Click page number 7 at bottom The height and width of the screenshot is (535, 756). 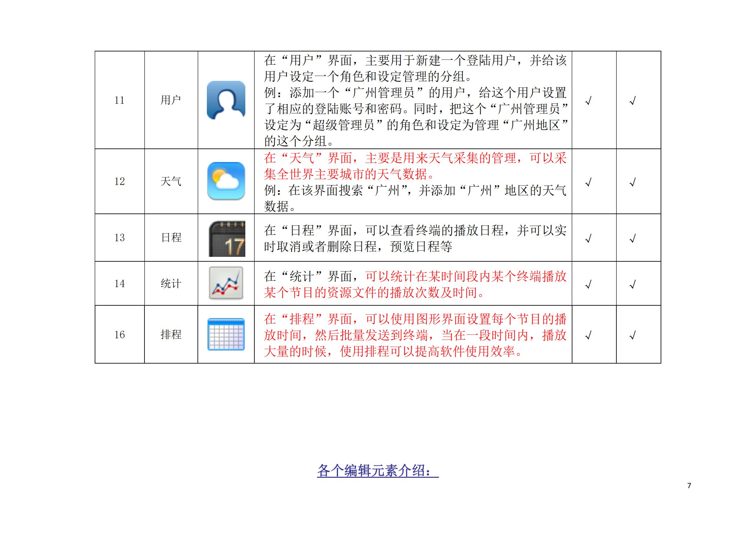[x=689, y=486]
